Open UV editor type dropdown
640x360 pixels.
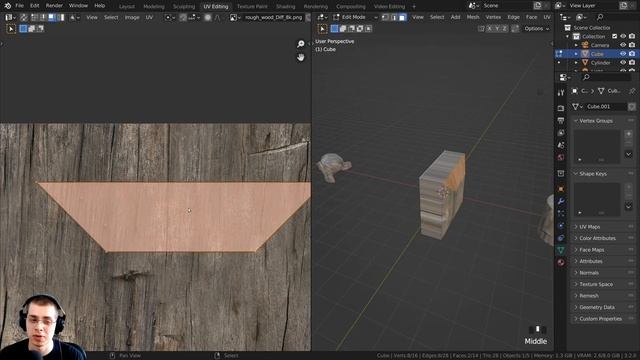[10, 17]
